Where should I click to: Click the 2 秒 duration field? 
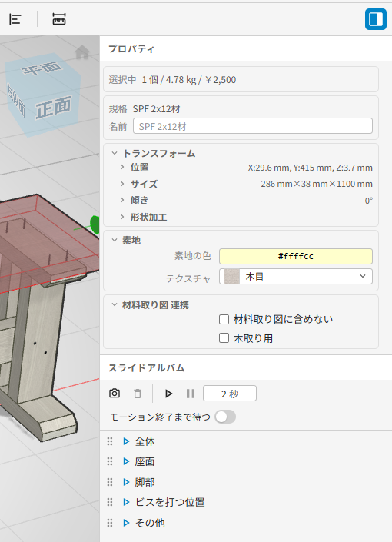pyautogui.click(x=230, y=394)
